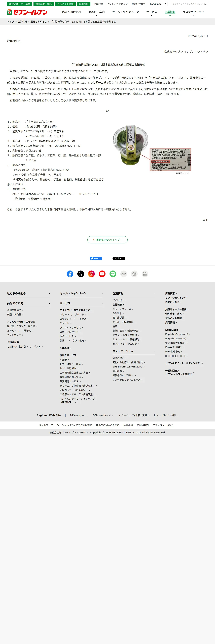This screenshot has height=644, width=215.
Task: Open 7-Eleven, Inc. regional site
Action: (x=79, y=415)
